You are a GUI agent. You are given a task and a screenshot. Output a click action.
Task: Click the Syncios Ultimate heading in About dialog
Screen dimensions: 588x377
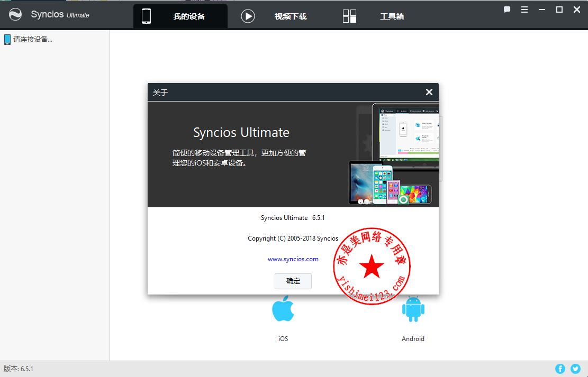click(x=241, y=132)
